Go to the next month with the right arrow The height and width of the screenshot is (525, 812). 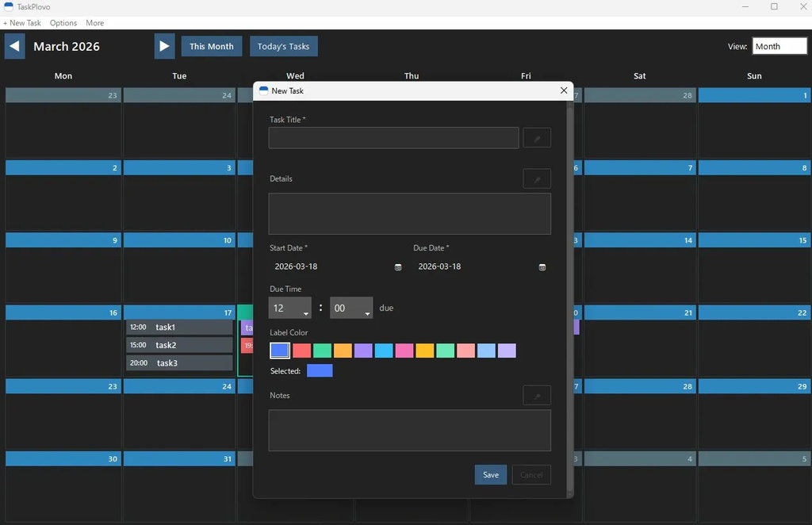coord(164,46)
